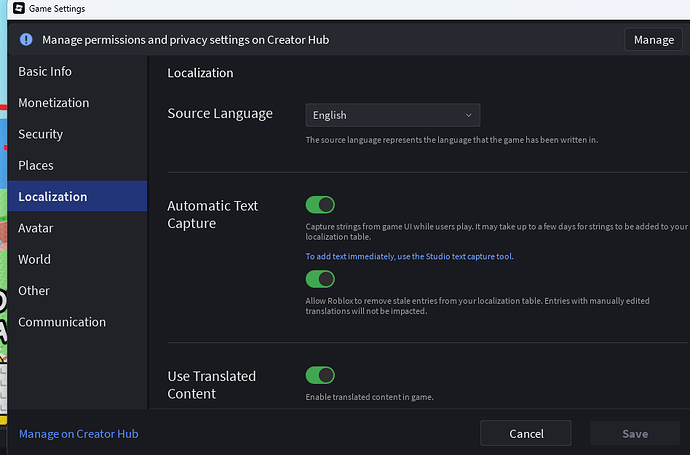Viewport: 690px width, 455px height.
Task: Toggle Use Translated Content switch
Action: pyautogui.click(x=320, y=375)
